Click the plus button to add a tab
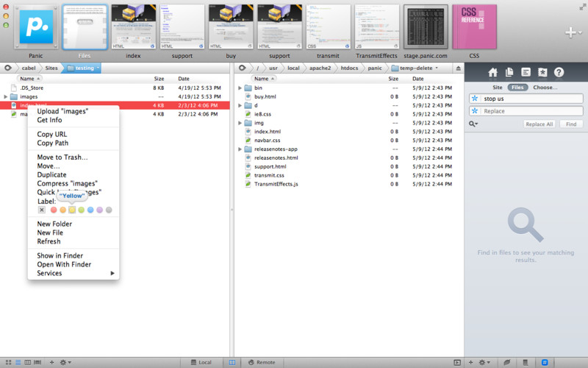The image size is (588, 368). 570,32
